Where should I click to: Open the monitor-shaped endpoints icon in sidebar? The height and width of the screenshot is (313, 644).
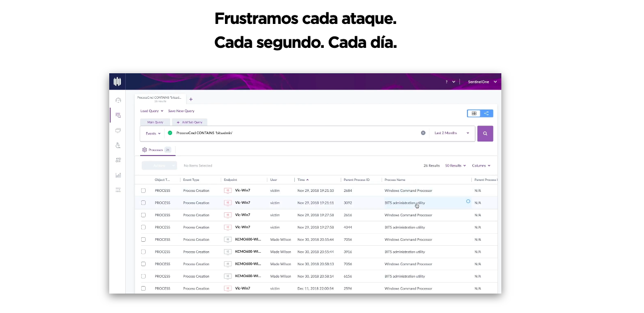pos(118,131)
